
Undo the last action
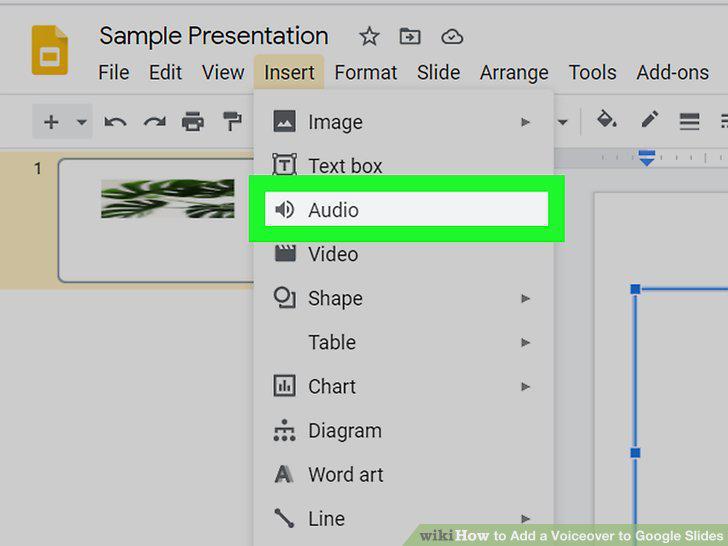(115, 122)
